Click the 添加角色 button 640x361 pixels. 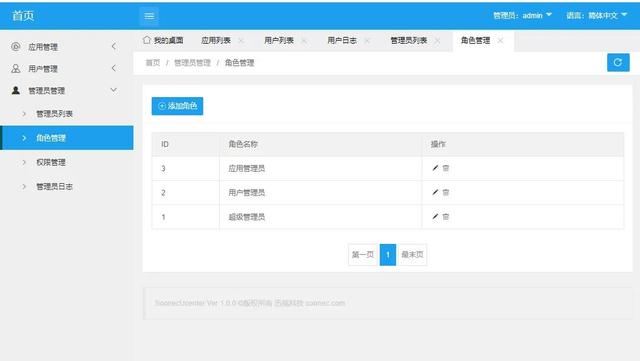coord(177,106)
